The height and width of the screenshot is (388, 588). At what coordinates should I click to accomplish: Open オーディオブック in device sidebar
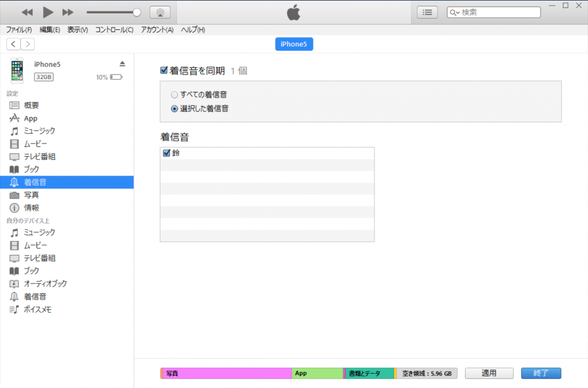pos(67,284)
